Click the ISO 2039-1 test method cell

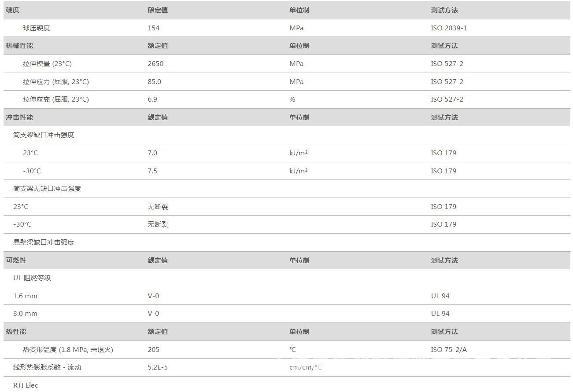pos(449,28)
